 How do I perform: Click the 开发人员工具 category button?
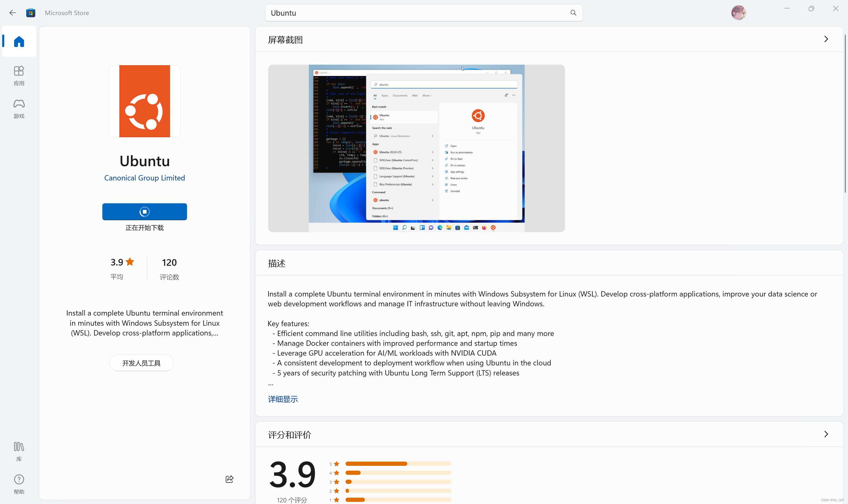point(141,363)
